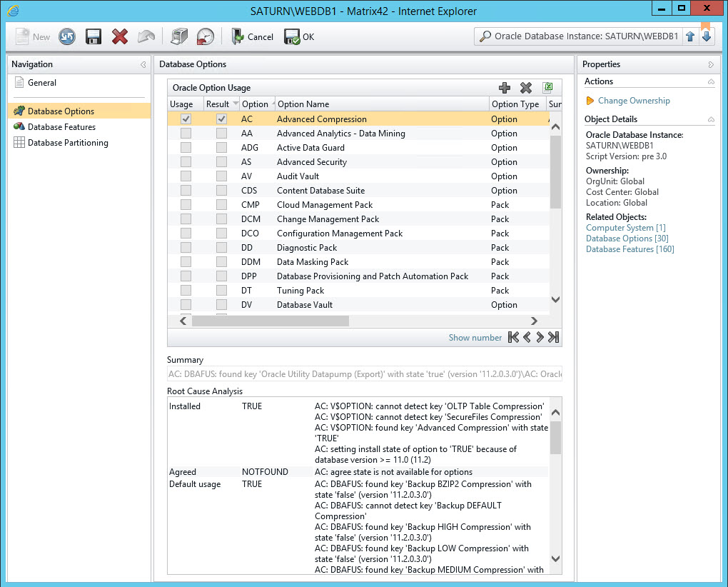Remove option using the grid X icon

pos(526,88)
